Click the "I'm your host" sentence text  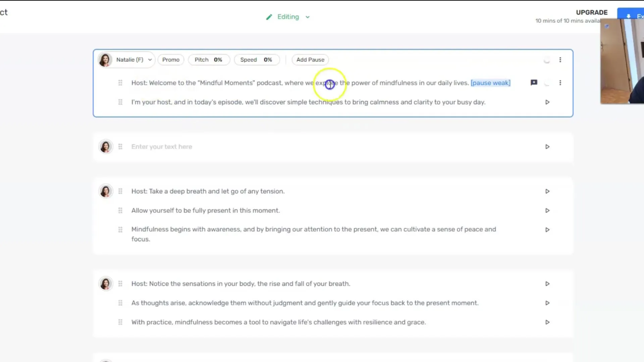[x=308, y=102]
